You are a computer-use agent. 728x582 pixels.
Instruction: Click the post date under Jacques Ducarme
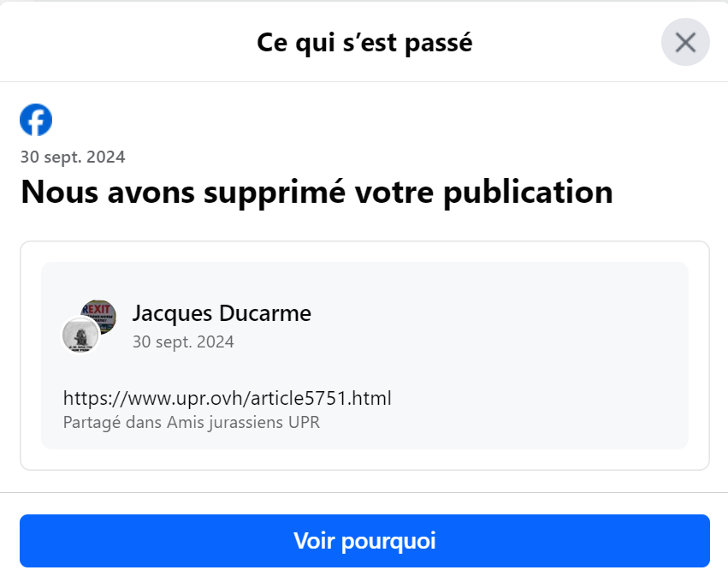pyautogui.click(x=183, y=341)
